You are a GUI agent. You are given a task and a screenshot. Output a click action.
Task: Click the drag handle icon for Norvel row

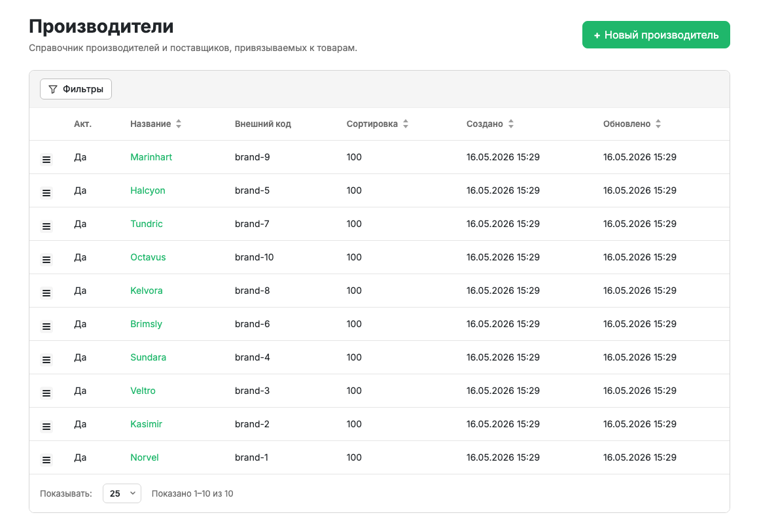coord(46,460)
